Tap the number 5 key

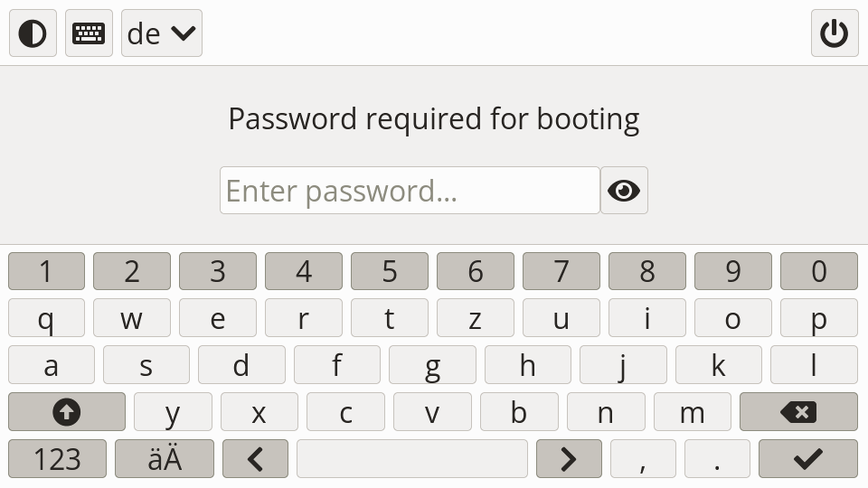pos(390,271)
